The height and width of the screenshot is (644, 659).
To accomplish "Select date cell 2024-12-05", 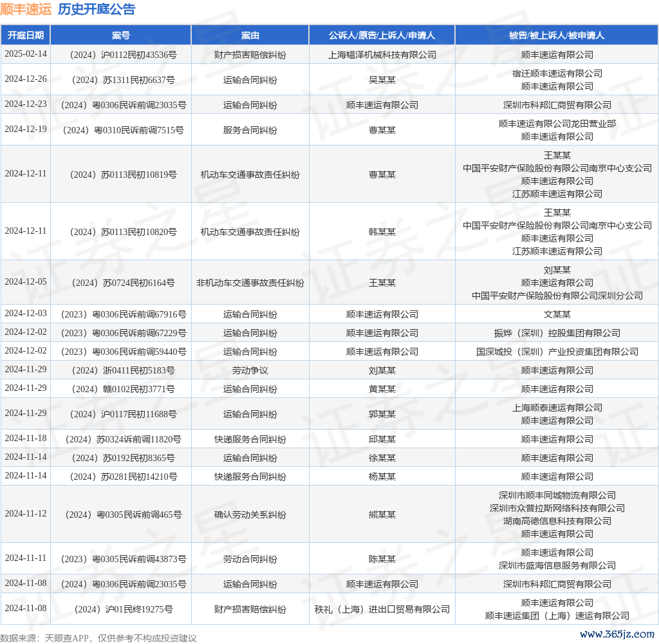I will [x=26, y=282].
